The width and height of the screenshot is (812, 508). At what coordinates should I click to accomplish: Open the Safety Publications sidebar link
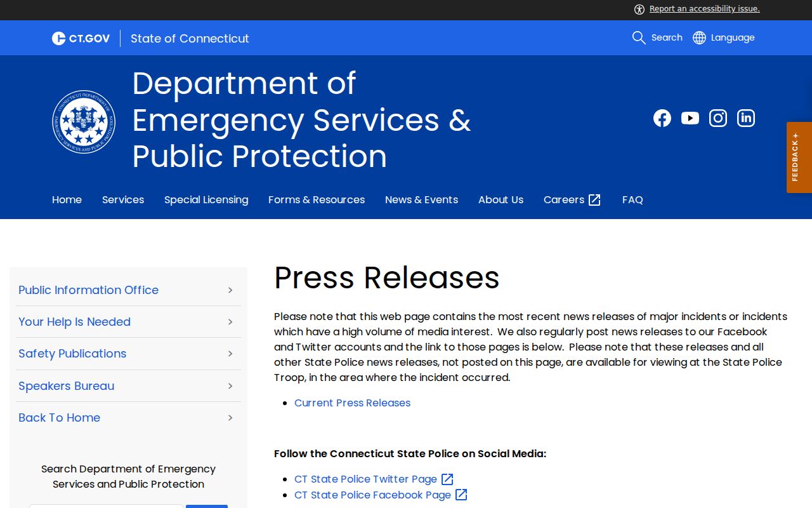(72, 354)
